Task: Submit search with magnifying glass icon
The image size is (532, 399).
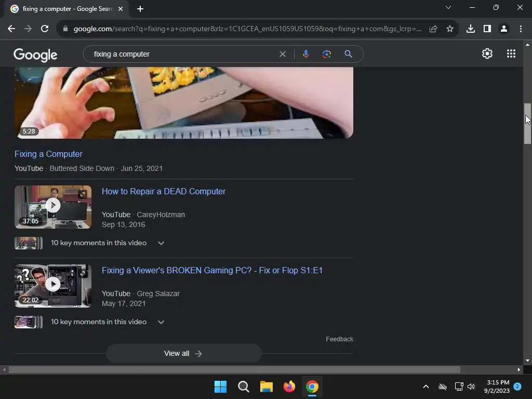Action: click(348, 54)
